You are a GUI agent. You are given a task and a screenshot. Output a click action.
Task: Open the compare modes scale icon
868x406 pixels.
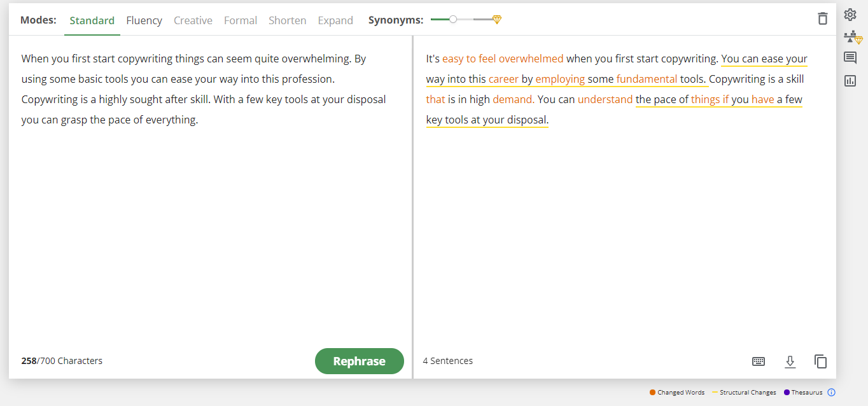click(852, 38)
